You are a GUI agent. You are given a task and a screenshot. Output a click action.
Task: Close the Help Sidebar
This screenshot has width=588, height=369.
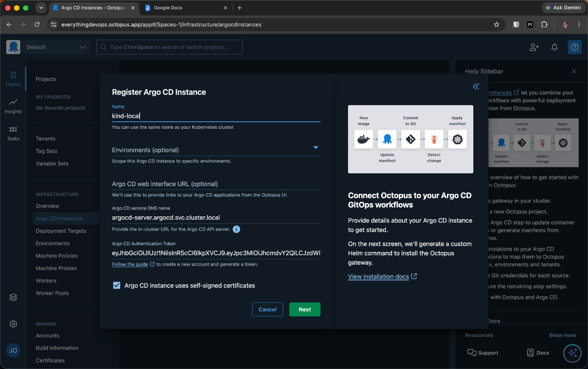(x=574, y=71)
